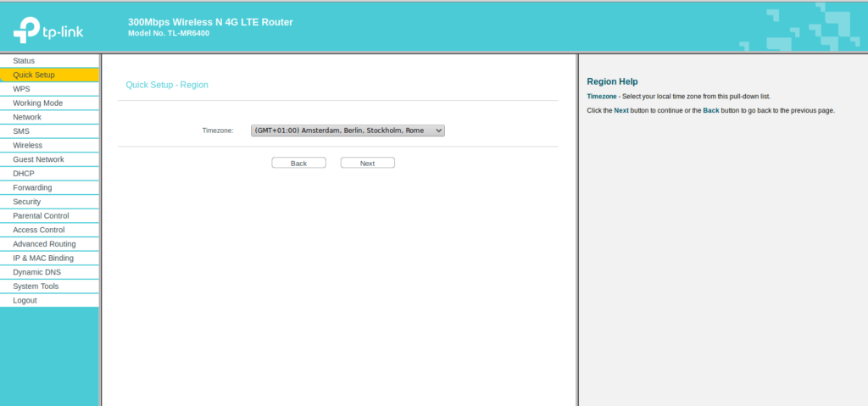The width and height of the screenshot is (868, 406).
Task: Open the Status menu item
Action: tap(24, 61)
